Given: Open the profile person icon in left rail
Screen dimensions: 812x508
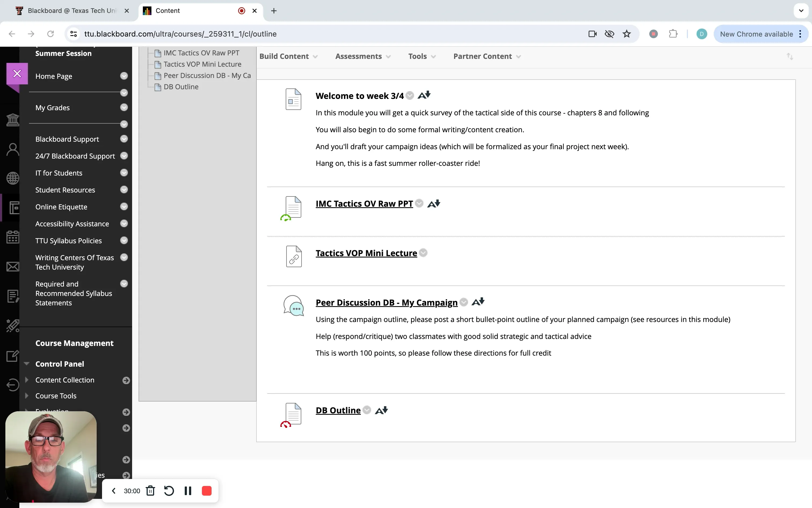Looking at the screenshot, I should (x=13, y=149).
